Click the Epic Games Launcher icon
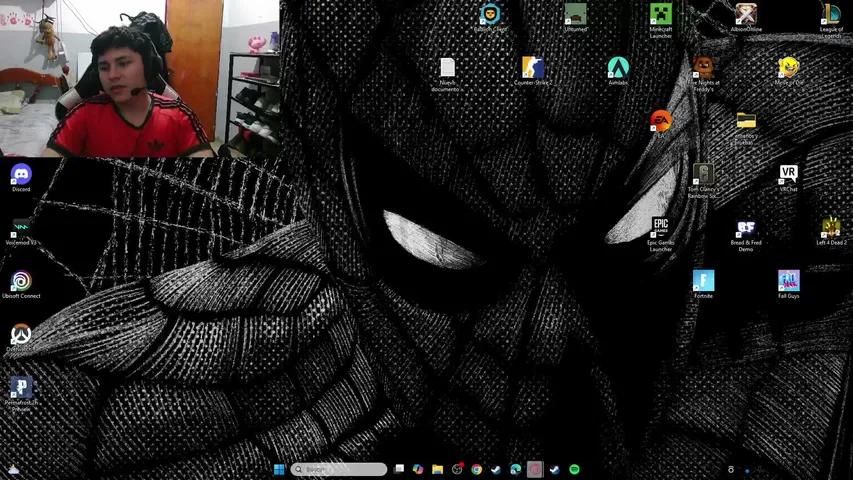Screen dimensions: 853x480 660,227
